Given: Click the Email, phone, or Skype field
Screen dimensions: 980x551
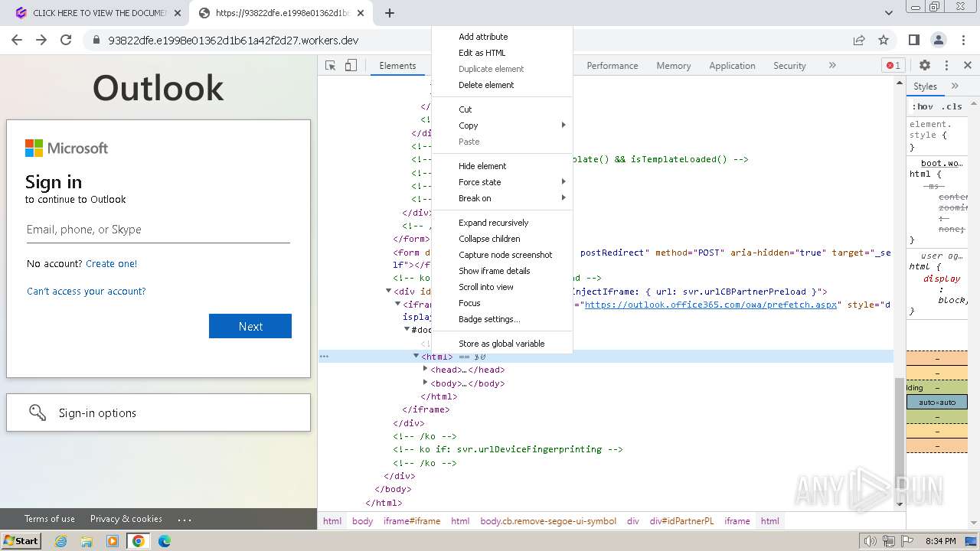Looking at the screenshot, I should pyautogui.click(x=158, y=230).
